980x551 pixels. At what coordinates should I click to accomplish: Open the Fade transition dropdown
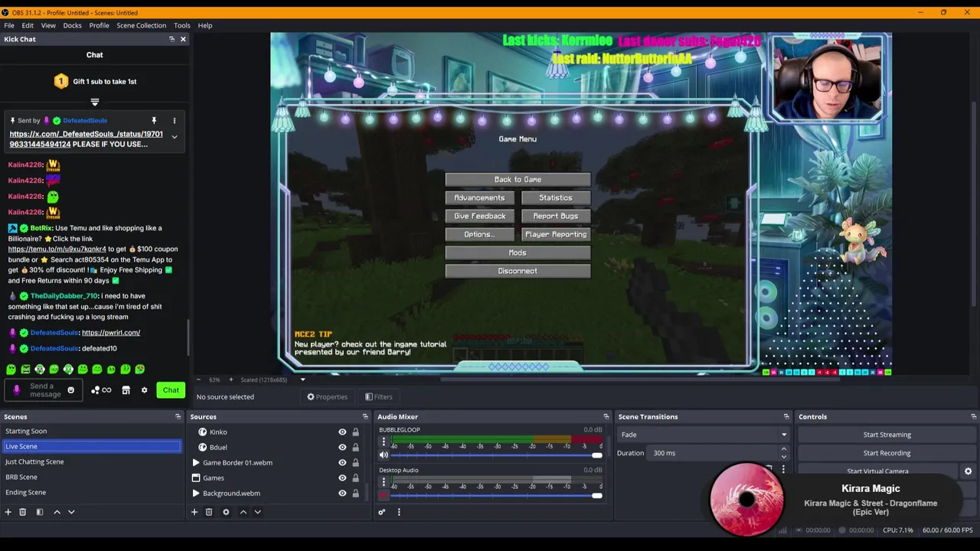tap(703, 435)
